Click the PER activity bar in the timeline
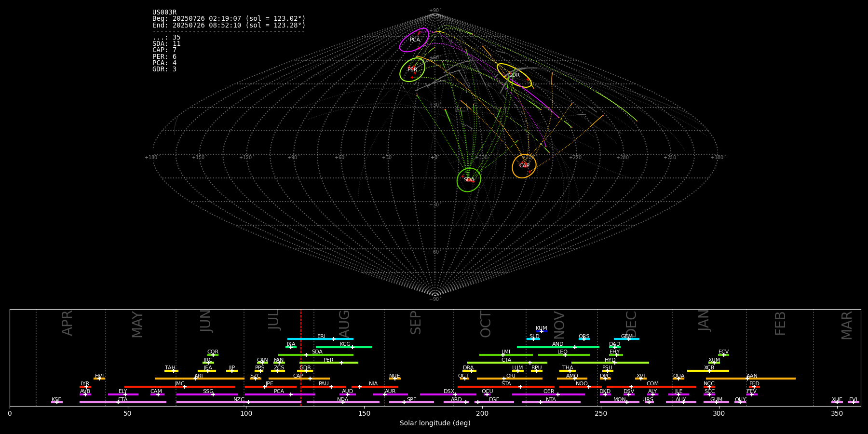This screenshot has height=434, width=868. [329, 363]
